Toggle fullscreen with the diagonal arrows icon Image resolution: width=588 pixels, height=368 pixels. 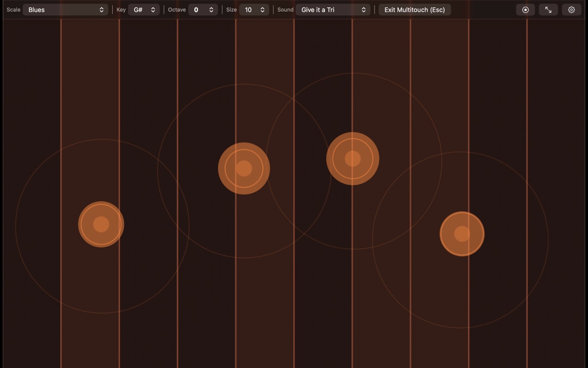pos(548,10)
